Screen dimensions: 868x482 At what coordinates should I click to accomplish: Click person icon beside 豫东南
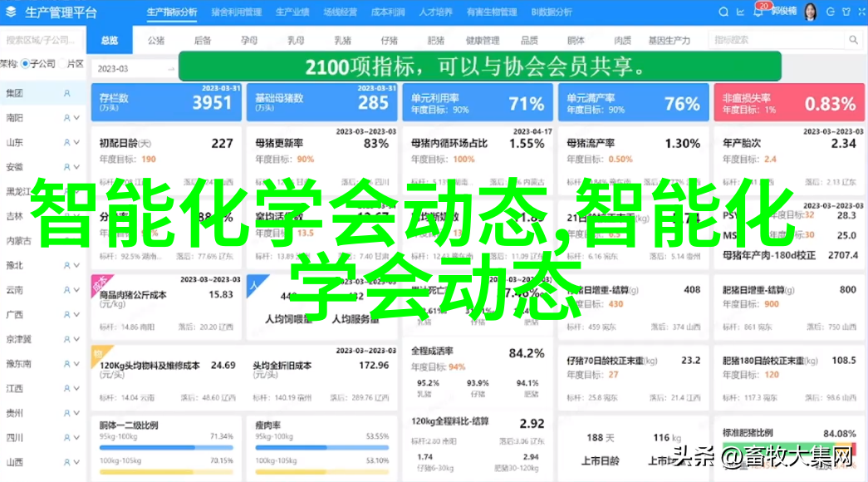67,364
